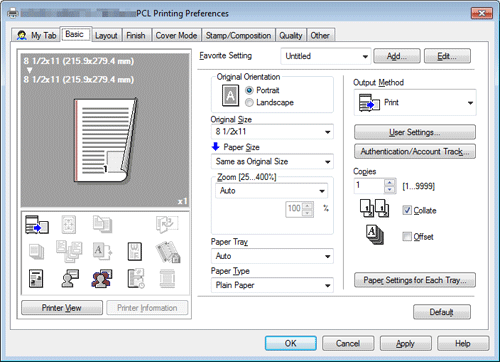This screenshot has width=500, height=362.
Task: Open the Stamp/Composition tab
Action: coord(238,35)
